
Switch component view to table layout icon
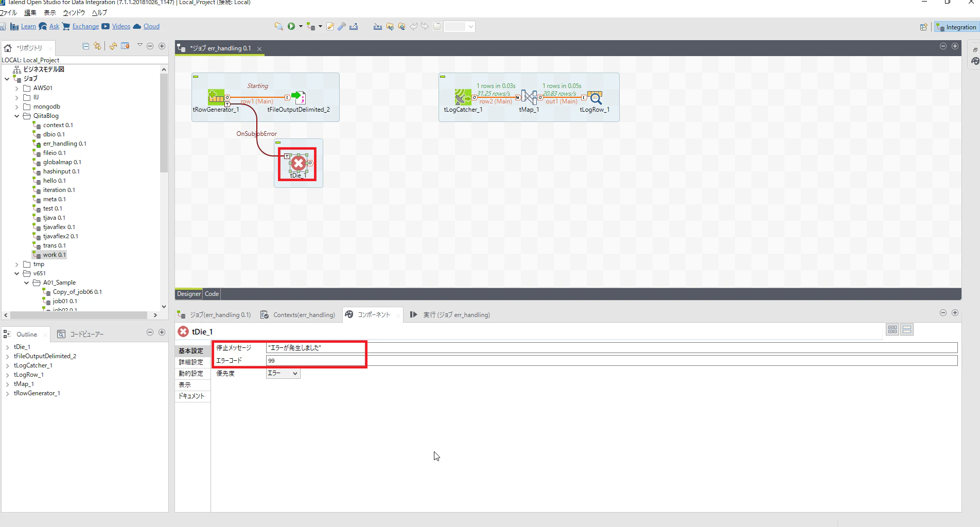pyautogui.click(x=892, y=329)
